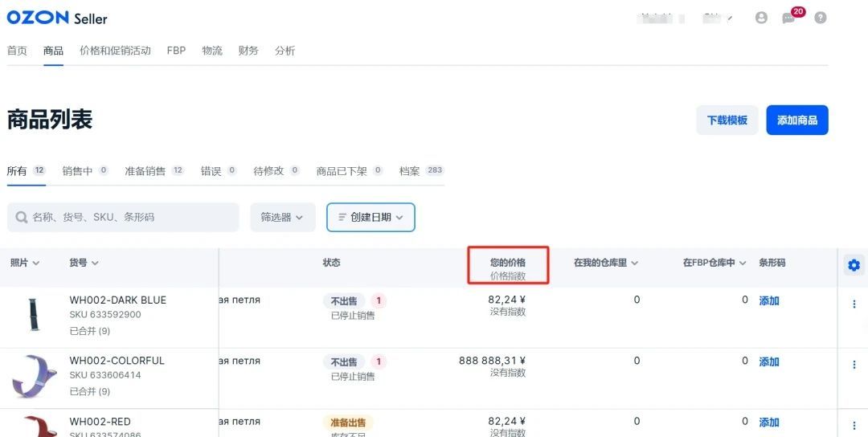The height and width of the screenshot is (437, 868).
Task: Open the 财务 menu item
Action: [248, 51]
